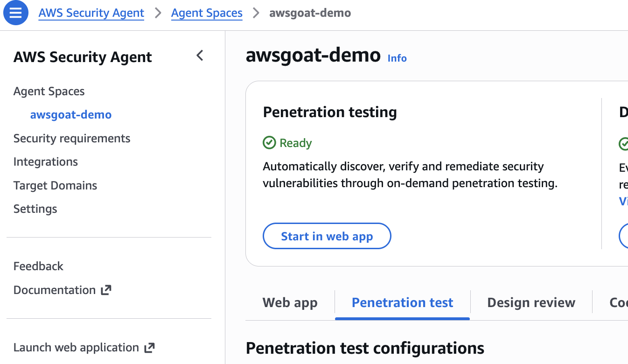Open Target Domains settings
This screenshot has height=364, width=628.
[55, 185]
